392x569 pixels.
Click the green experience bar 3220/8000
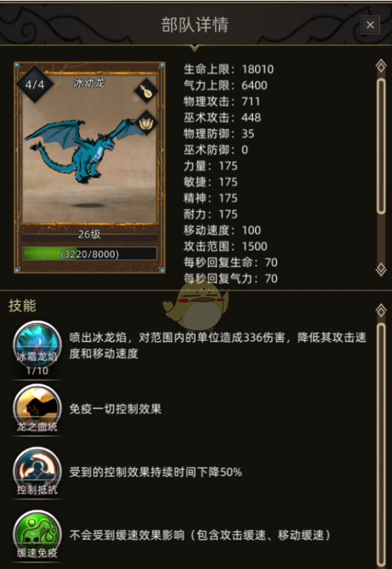click(x=90, y=254)
